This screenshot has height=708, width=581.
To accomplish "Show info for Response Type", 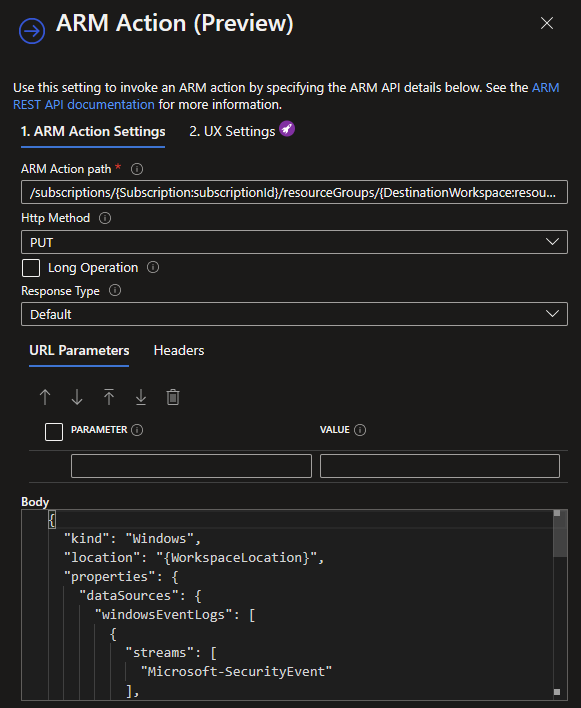I will point(115,290).
